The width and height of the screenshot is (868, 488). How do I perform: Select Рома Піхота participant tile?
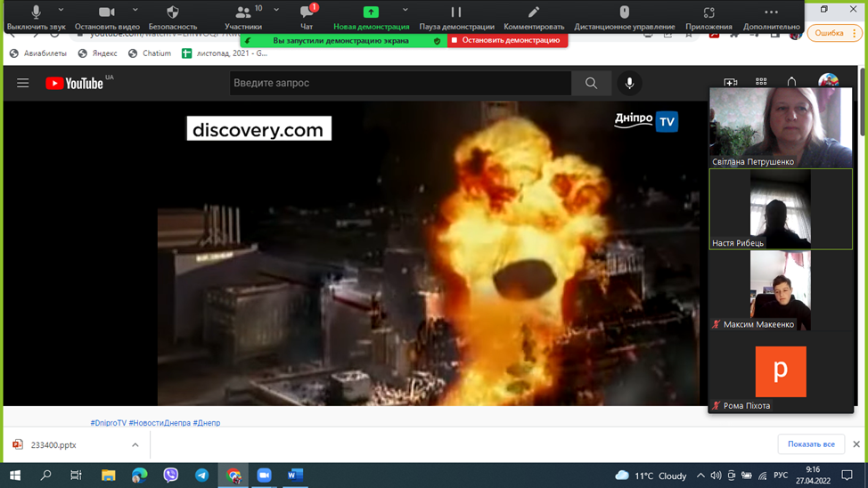(781, 372)
